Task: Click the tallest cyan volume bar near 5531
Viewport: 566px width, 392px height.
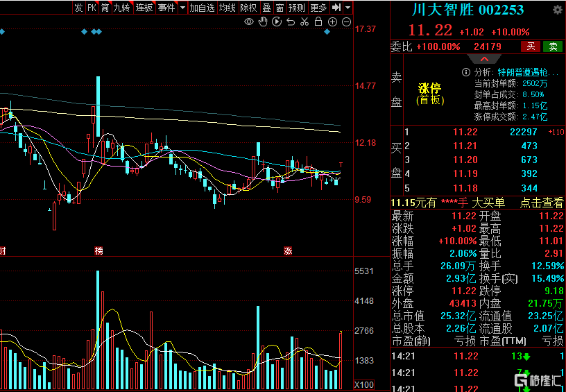Action: [98, 330]
